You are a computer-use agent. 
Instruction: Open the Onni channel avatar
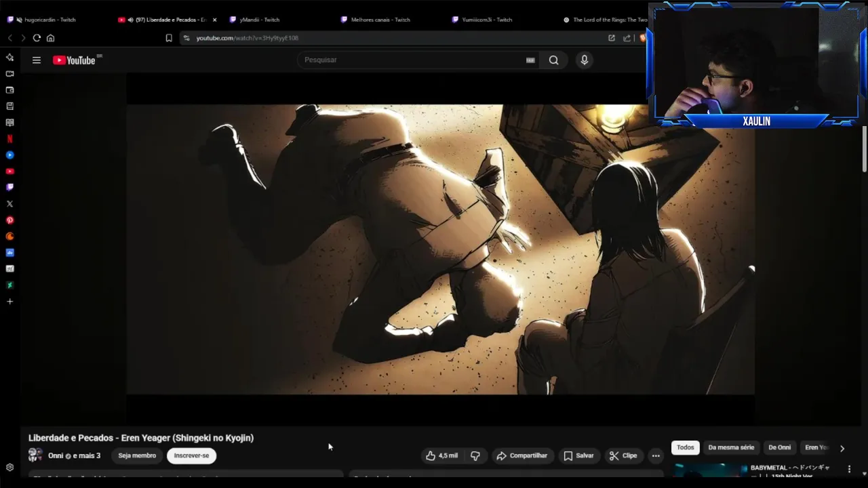pyautogui.click(x=35, y=455)
